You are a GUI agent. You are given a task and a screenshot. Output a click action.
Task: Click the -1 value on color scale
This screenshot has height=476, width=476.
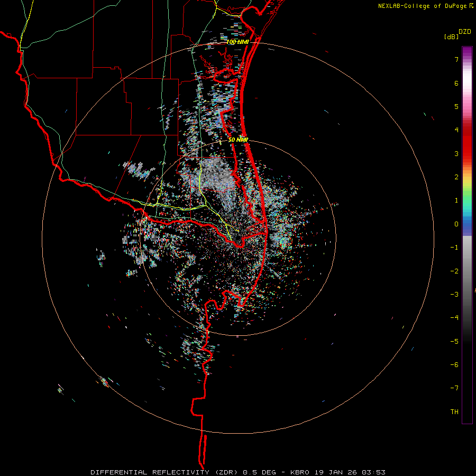[454, 248]
